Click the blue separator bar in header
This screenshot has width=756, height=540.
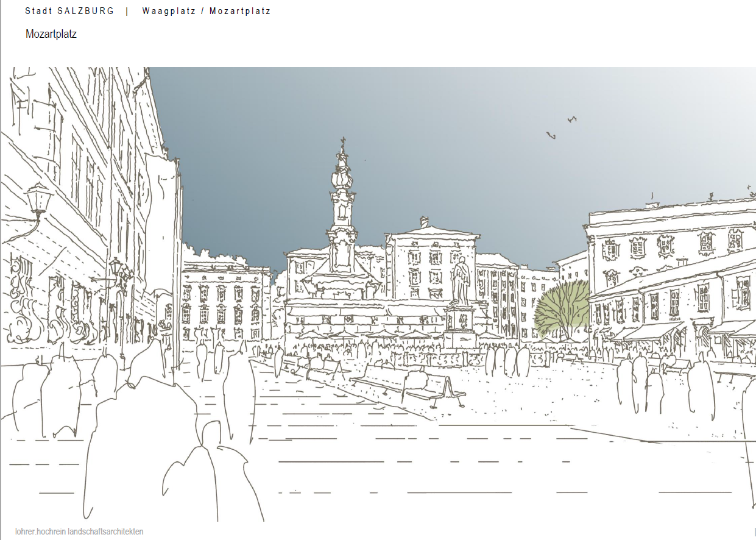click(x=127, y=11)
